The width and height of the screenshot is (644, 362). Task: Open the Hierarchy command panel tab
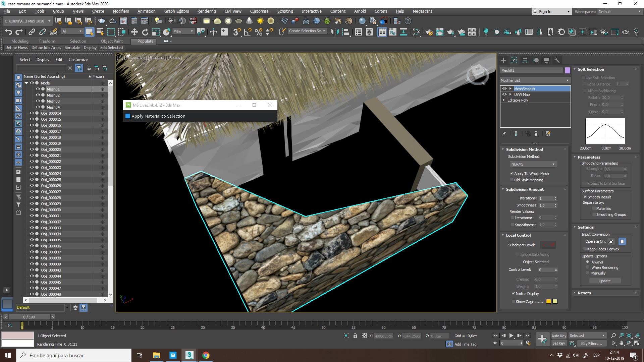coord(525,60)
